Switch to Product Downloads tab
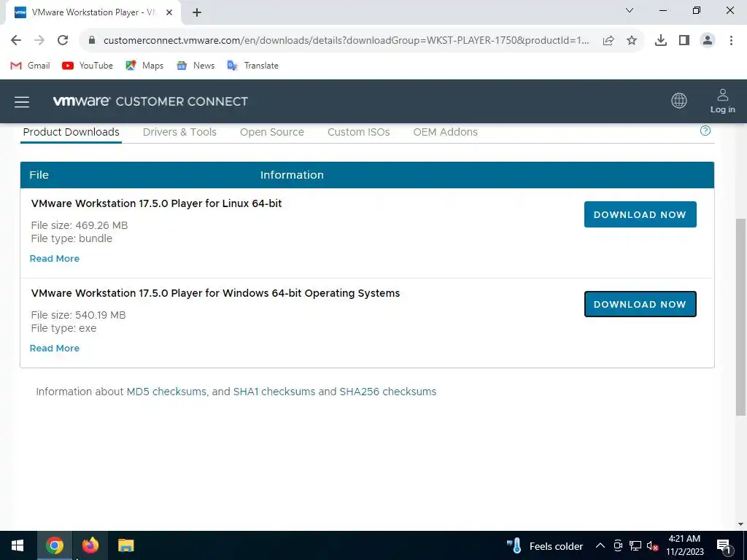This screenshot has height=560, width=747. pos(71,132)
